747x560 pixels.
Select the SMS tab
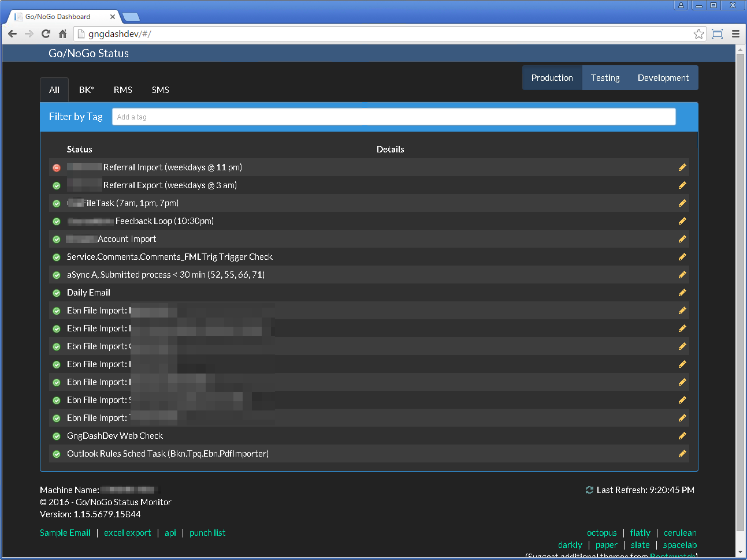(x=160, y=90)
